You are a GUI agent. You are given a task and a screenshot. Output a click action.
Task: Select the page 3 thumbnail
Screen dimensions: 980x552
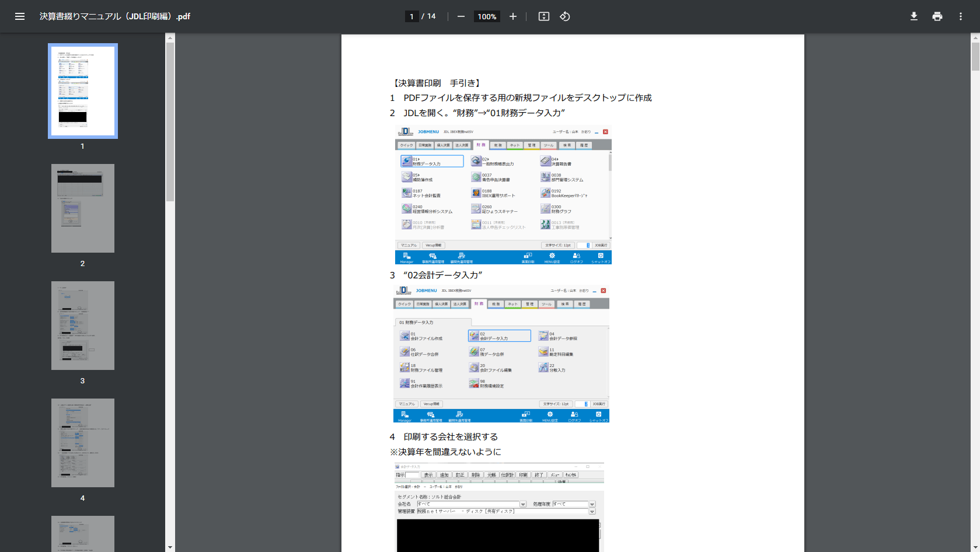82,326
